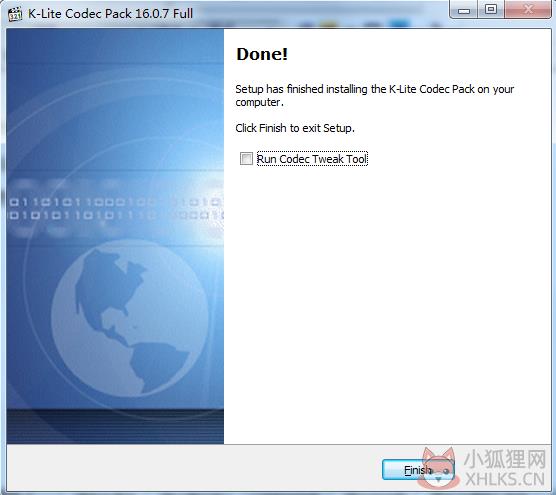Enable the Run Codec Tweak Tool checkbox

point(246,158)
